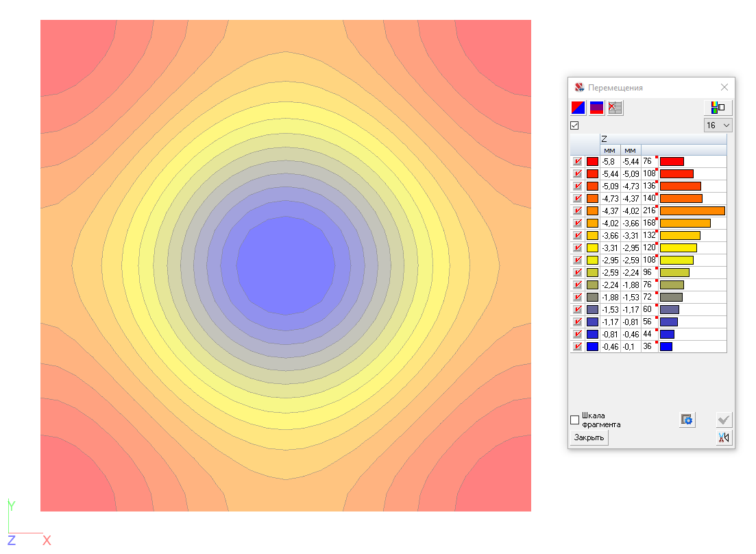Uncheck the -0,81 to -0,46 range row

(x=577, y=334)
